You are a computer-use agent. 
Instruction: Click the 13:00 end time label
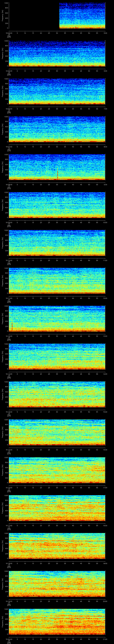pos(105,336)
